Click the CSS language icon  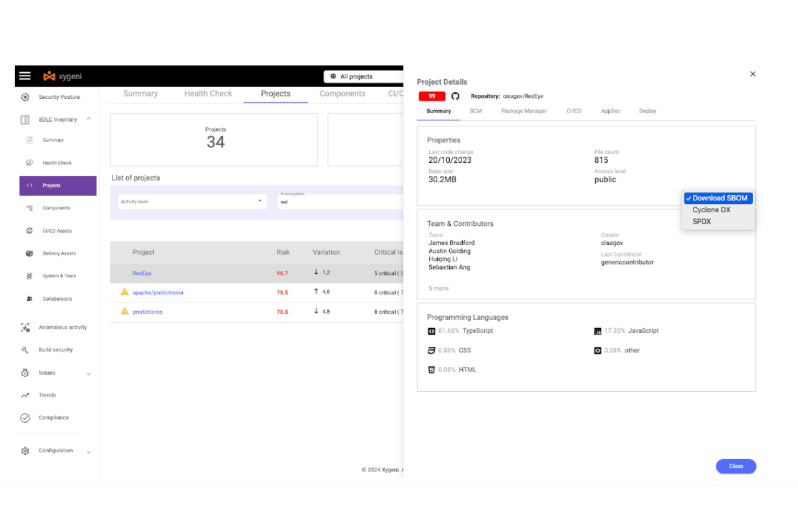coord(431,350)
